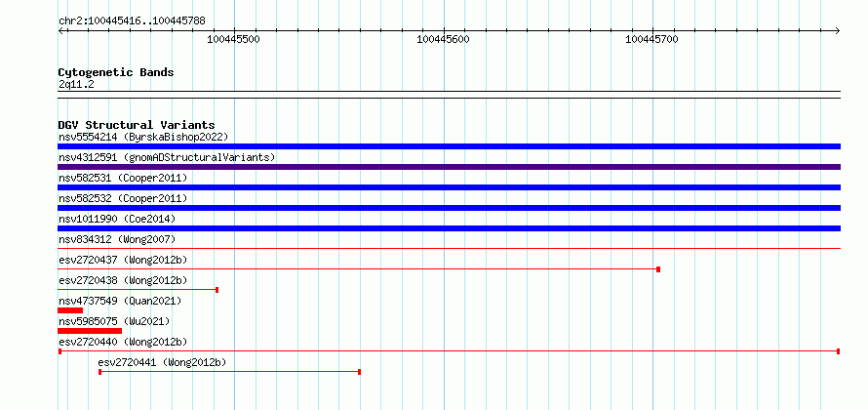The width and height of the screenshot is (868, 410).
Task: Open the nsv582532 (Cooper2011) label
Action: click(123, 198)
